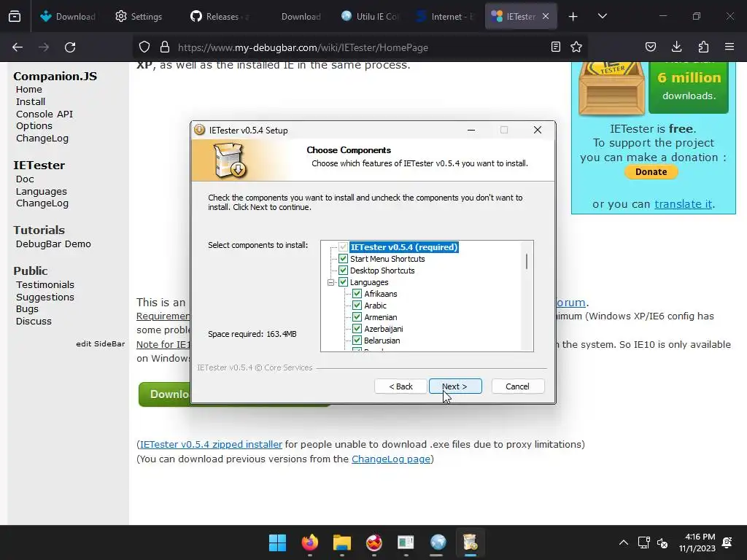The height and width of the screenshot is (560, 747).
Task: Collapse the Languages tree node
Action: pyautogui.click(x=330, y=282)
